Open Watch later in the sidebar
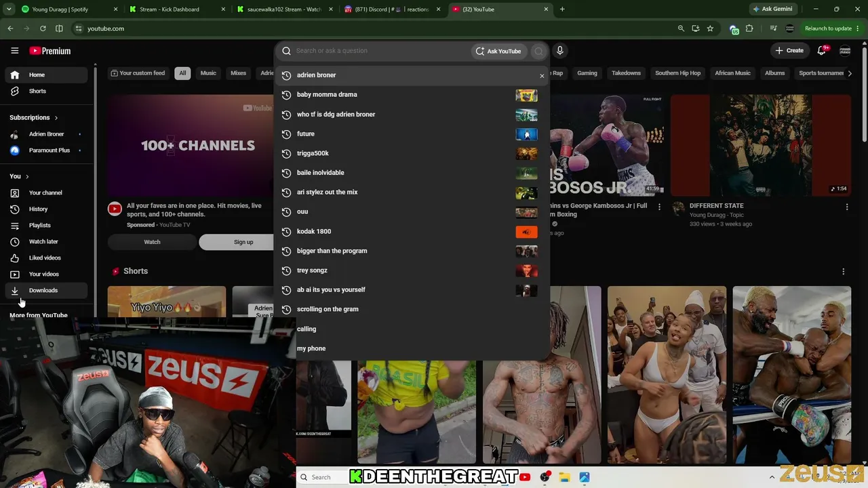 pos(46,241)
